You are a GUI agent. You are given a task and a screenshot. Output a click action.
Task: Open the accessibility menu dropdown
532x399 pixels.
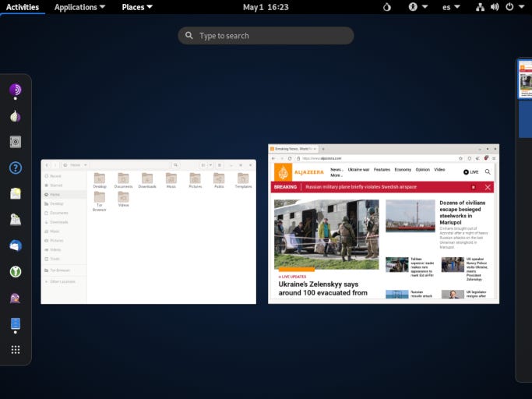point(418,7)
